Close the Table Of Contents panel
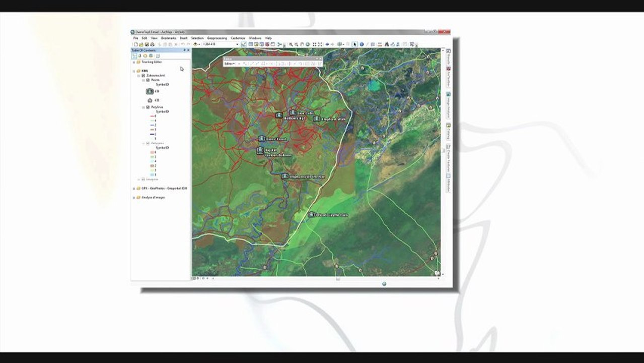Viewport: 644px width, 363px height. [188, 50]
